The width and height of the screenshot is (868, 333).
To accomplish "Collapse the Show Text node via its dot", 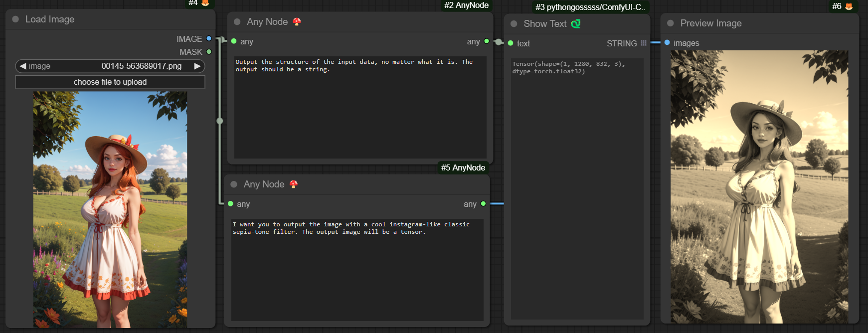I will coord(514,24).
